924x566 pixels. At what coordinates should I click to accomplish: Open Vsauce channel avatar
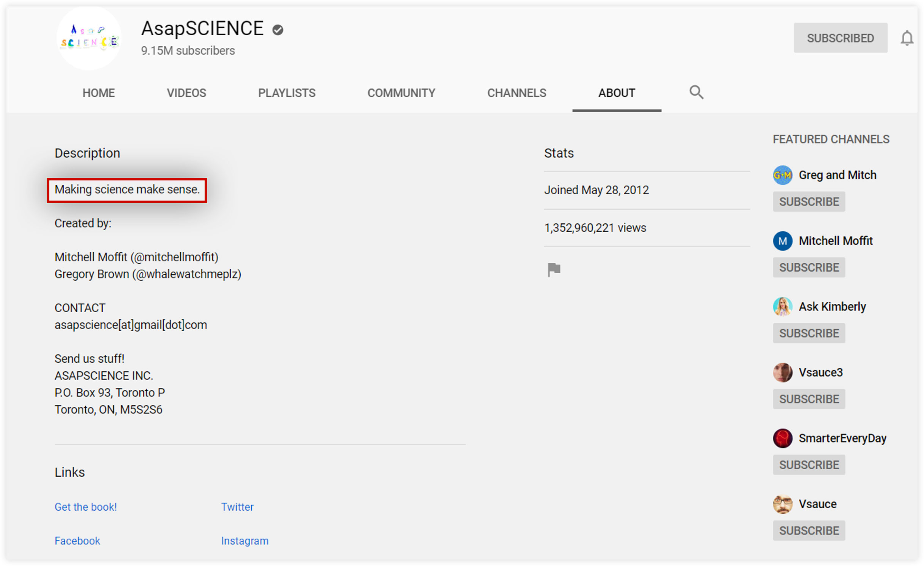tap(782, 504)
